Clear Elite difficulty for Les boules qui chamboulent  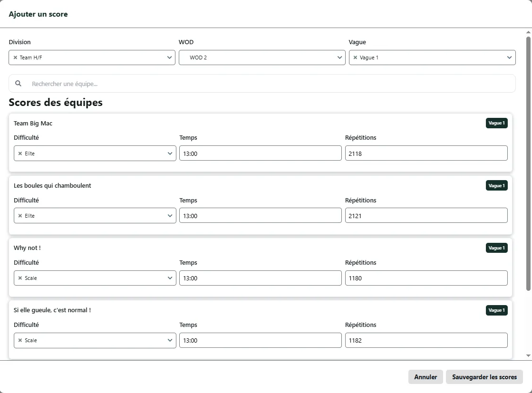pyautogui.click(x=20, y=216)
